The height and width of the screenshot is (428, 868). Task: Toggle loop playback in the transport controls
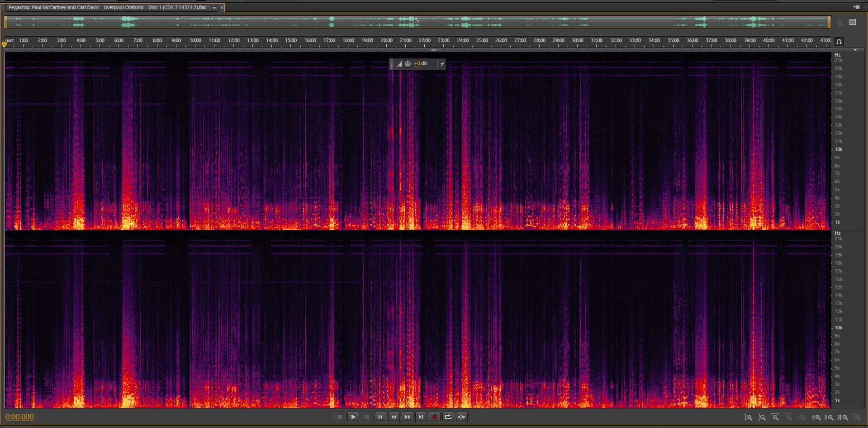click(448, 417)
